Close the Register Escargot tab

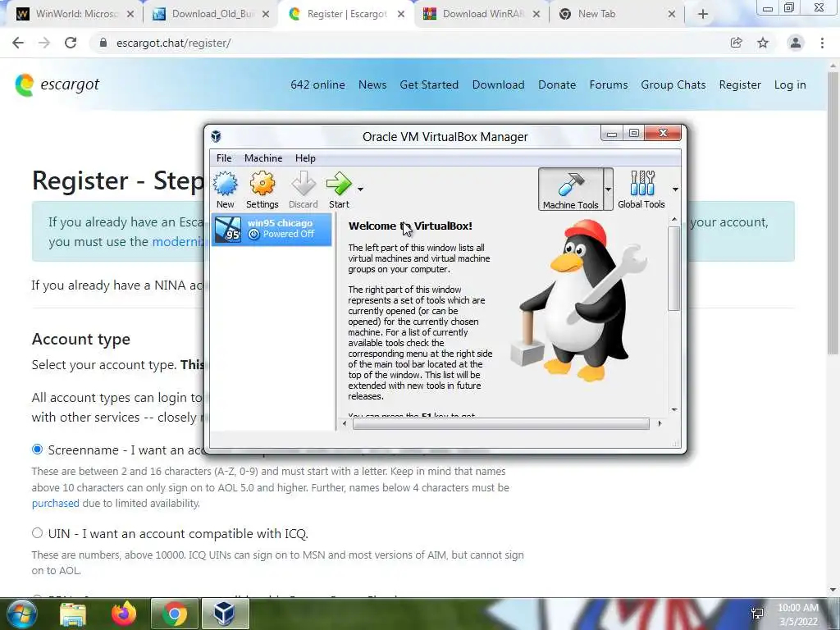[400, 15]
